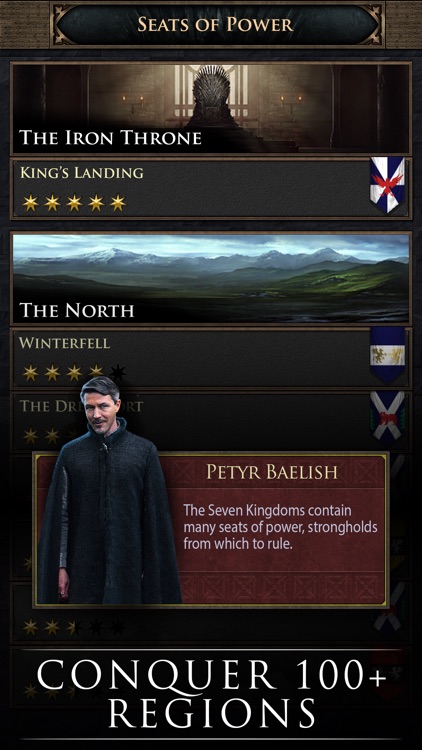Select the Dreadfort white cross banner
422x750 pixels.
[388, 417]
